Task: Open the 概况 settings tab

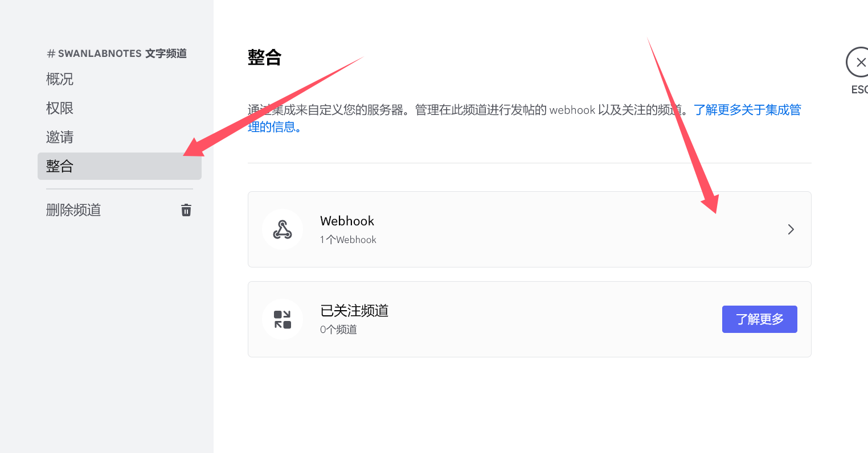Action: [60, 79]
